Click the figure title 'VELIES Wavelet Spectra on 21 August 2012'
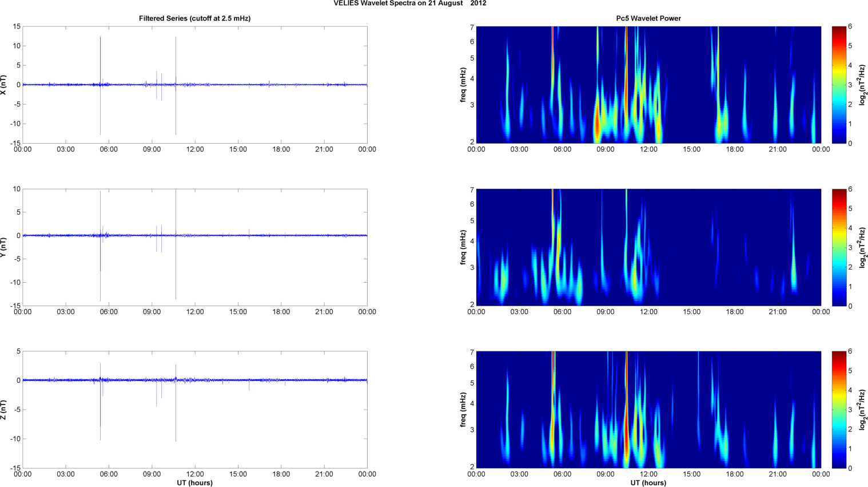Screen dimensions: 868x487 410,3
